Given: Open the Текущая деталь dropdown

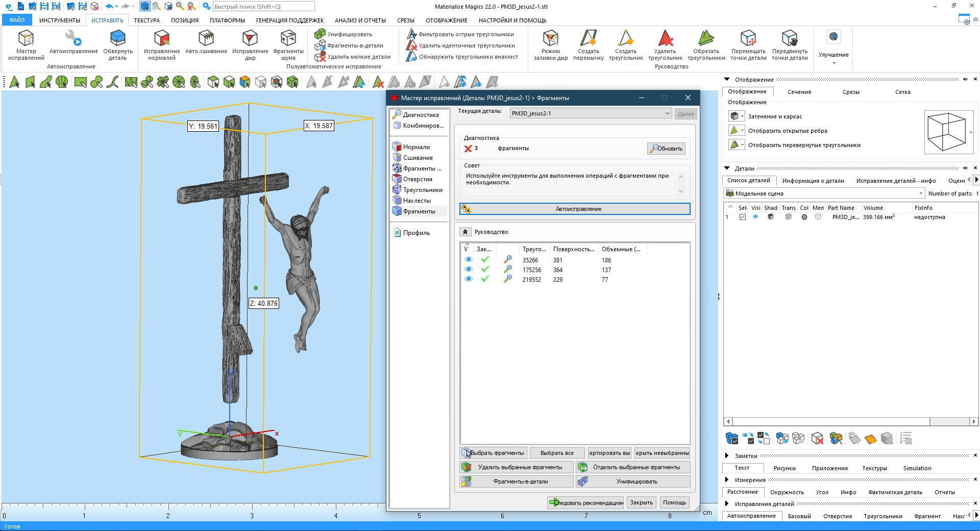Looking at the screenshot, I should (591, 113).
